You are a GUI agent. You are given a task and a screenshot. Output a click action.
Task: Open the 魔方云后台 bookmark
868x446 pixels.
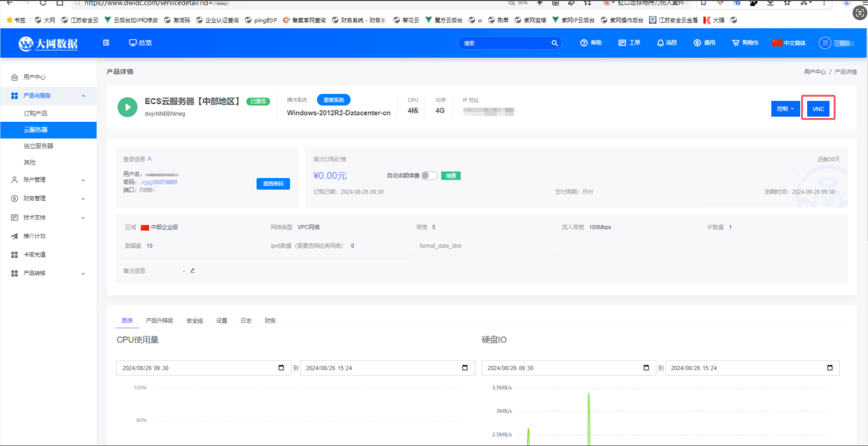pos(444,20)
